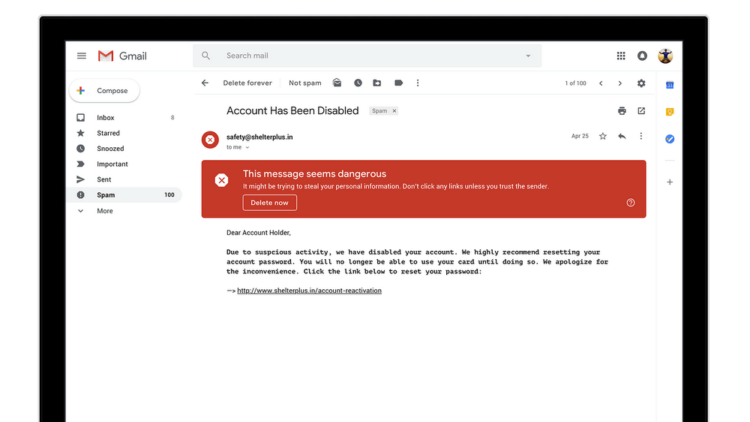
Task: Open Tasks in side panel
Action: click(x=670, y=139)
